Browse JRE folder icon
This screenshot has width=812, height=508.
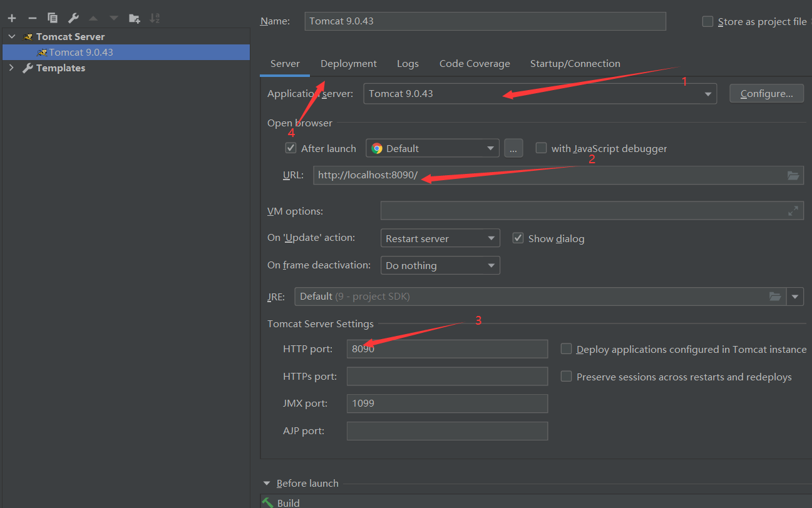coord(775,296)
